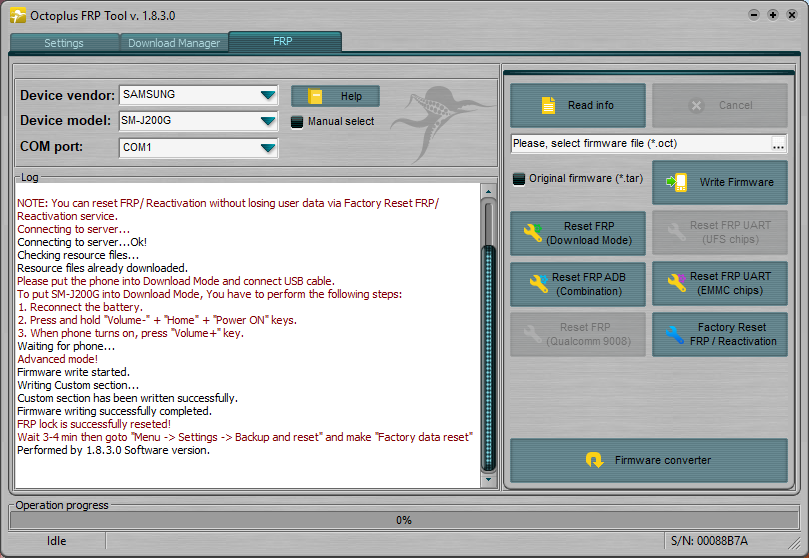
Task: Toggle the Original firmware (*.tar) checkbox
Action: pyautogui.click(x=518, y=179)
